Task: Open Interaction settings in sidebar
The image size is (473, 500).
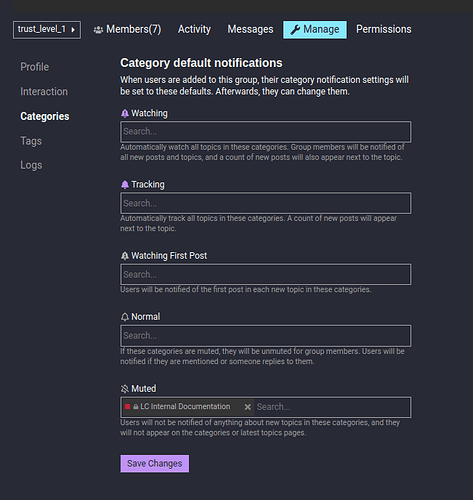Action: point(44,91)
